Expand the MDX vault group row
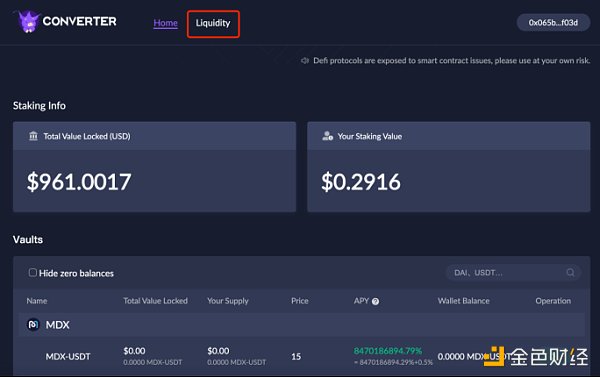 click(x=302, y=324)
